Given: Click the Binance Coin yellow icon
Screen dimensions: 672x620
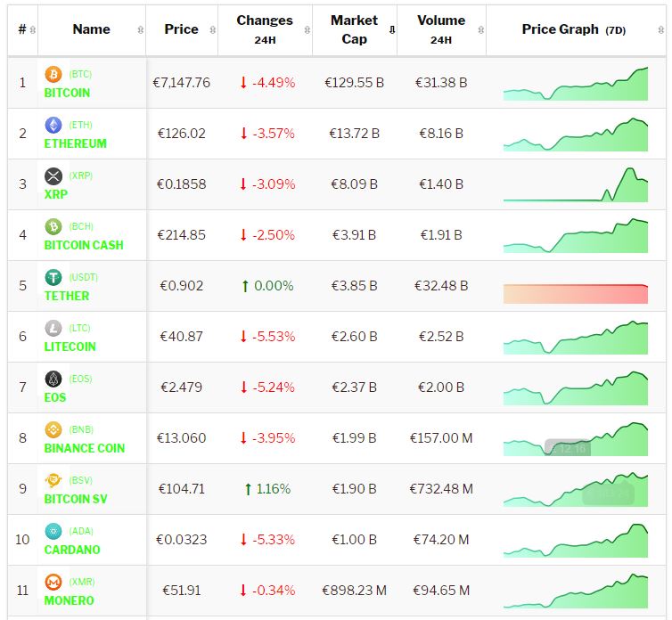Looking at the screenshot, I should (53, 430).
